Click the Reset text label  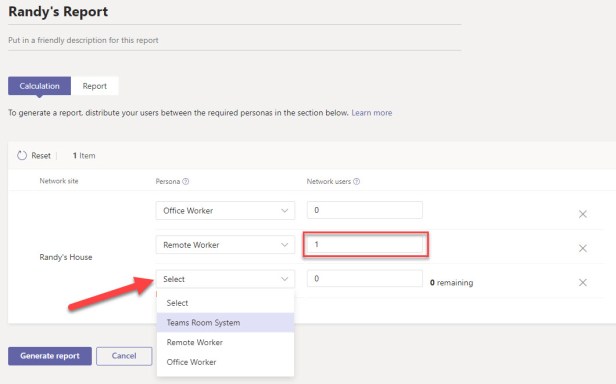pyautogui.click(x=41, y=156)
